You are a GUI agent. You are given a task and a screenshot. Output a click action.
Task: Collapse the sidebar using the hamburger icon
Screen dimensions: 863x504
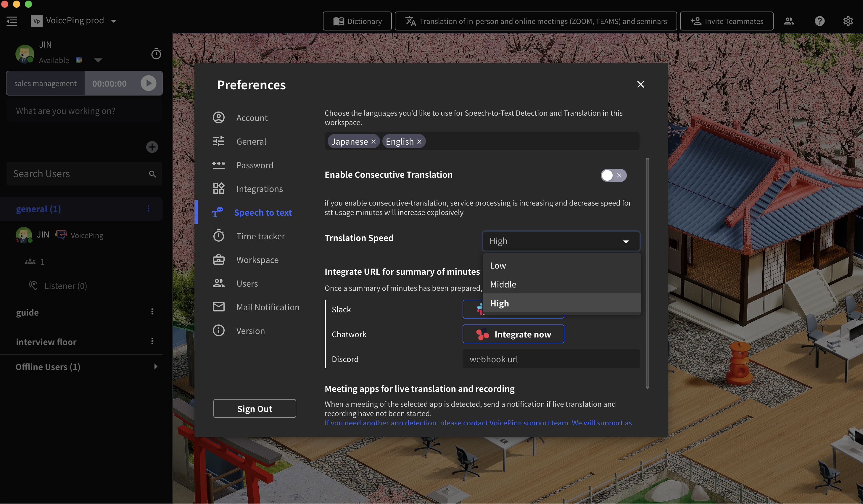pos(11,21)
